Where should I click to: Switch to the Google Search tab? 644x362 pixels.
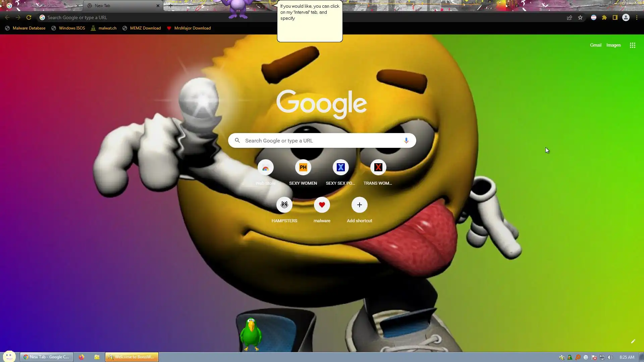click(x=42, y=6)
